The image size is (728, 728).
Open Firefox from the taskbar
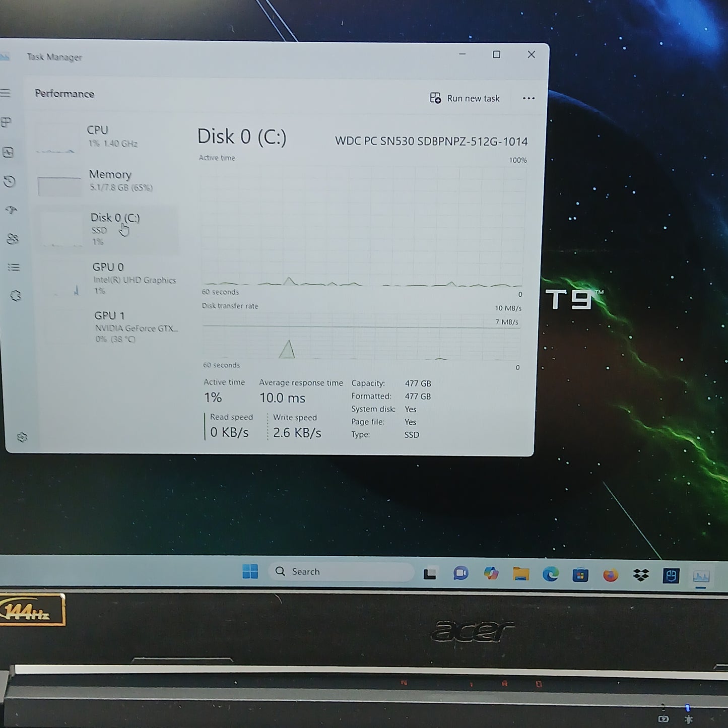click(x=611, y=575)
